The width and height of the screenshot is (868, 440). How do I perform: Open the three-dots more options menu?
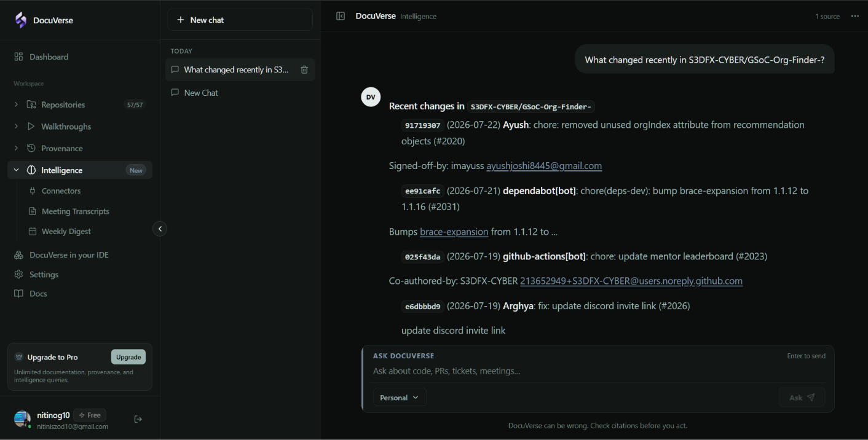pyautogui.click(x=854, y=16)
